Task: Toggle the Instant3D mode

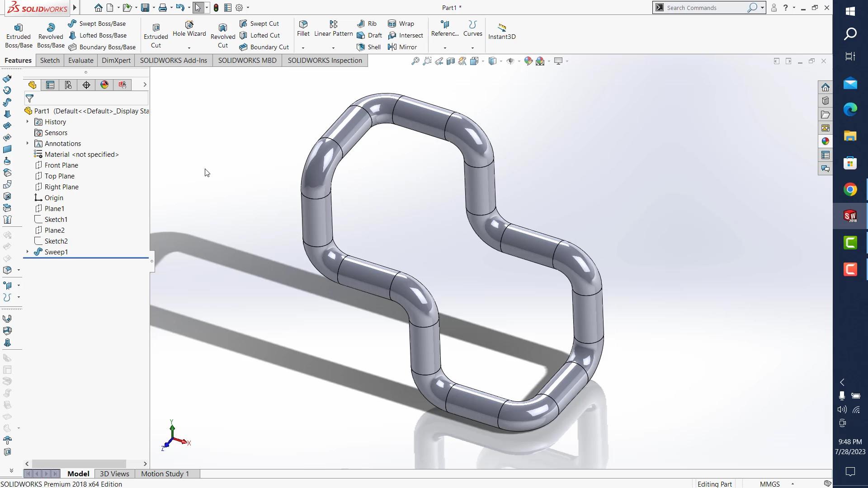Action: click(502, 31)
